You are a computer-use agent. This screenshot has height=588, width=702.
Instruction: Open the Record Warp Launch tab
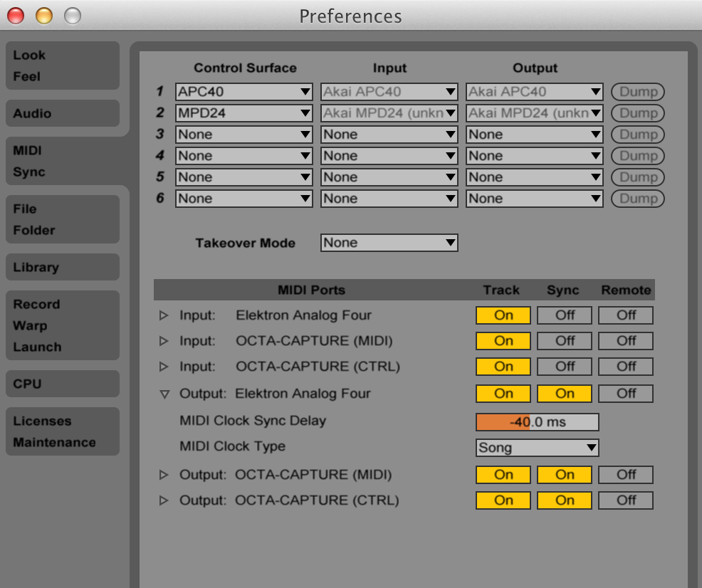pyautogui.click(x=63, y=325)
